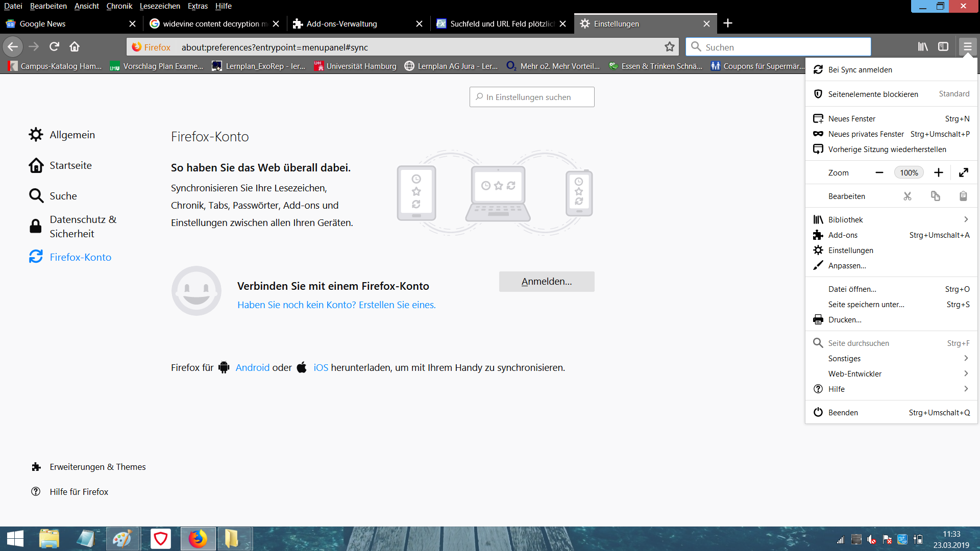Click the reload page icon

pos(54,47)
